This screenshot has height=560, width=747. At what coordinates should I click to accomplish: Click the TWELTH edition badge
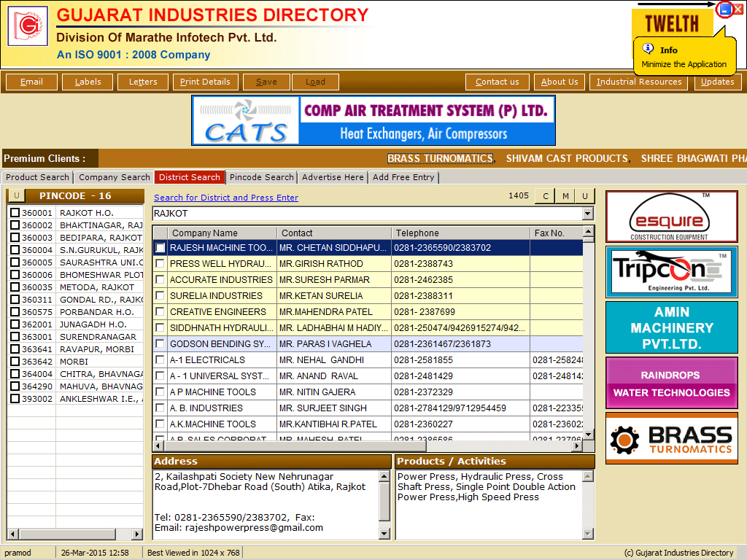(672, 23)
